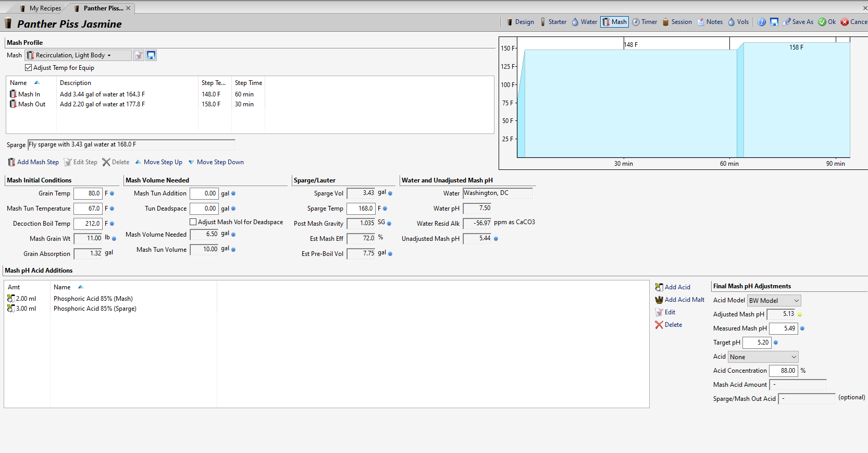Click blue indicator next to Decoction Boil Temp
868x453 pixels.
pos(112,224)
